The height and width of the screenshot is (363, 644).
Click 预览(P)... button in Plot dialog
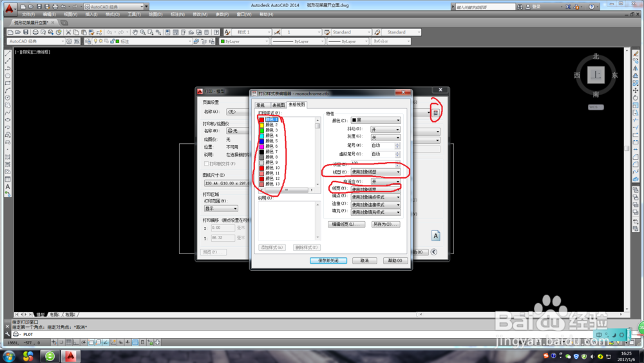click(214, 252)
